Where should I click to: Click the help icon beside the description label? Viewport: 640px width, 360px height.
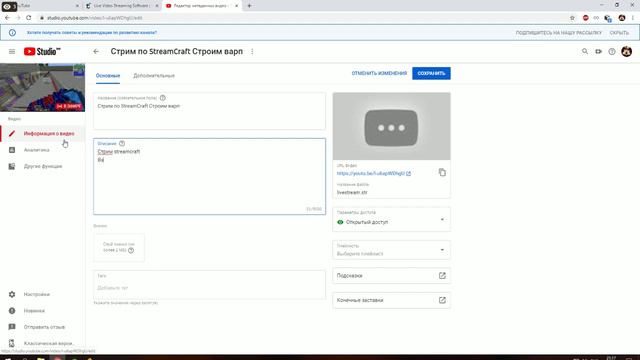[122, 143]
